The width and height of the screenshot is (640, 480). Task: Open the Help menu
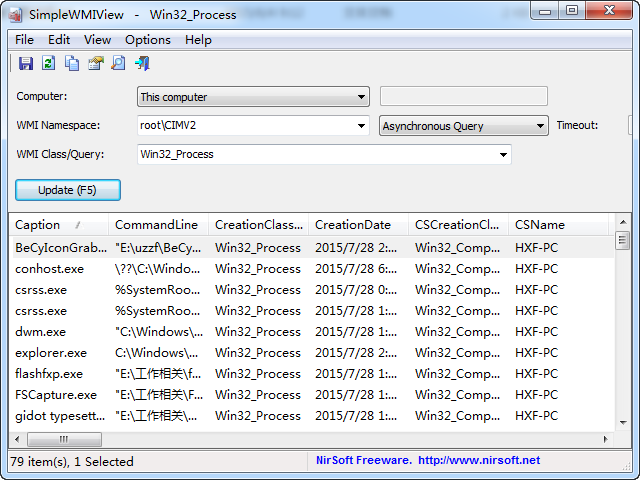[198, 40]
